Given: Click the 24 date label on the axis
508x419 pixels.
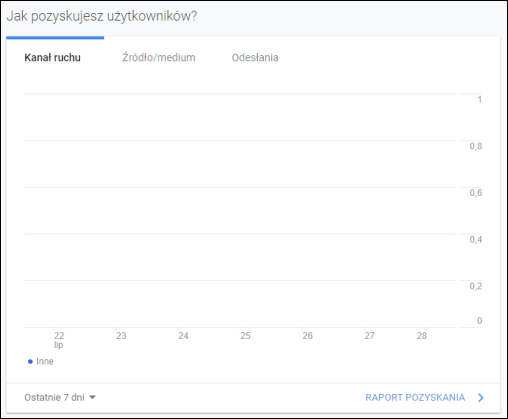Looking at the screenshot, I should pyautogui.click(x=183, y=335).
